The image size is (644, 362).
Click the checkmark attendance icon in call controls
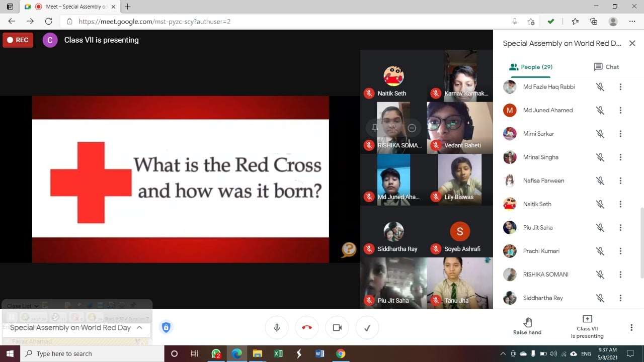[367, 328]
